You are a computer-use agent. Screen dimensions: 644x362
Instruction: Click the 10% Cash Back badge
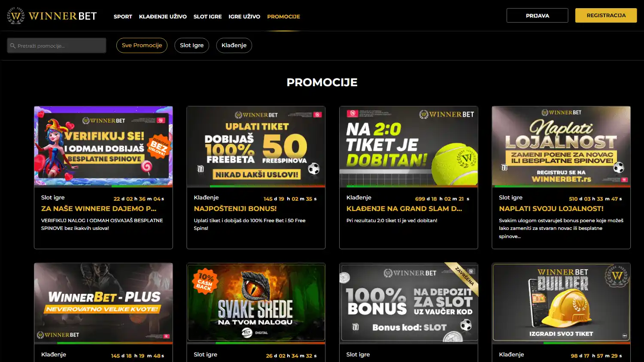(205, 281)
